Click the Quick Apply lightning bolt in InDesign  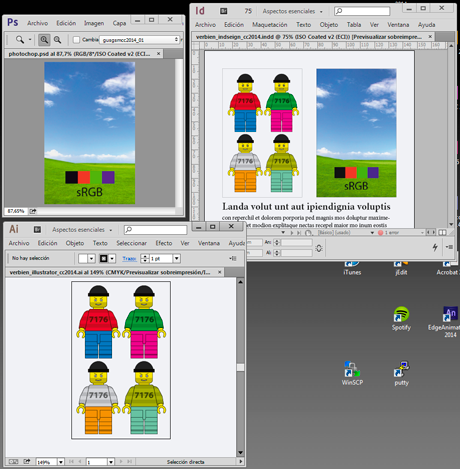coord(435,247)
